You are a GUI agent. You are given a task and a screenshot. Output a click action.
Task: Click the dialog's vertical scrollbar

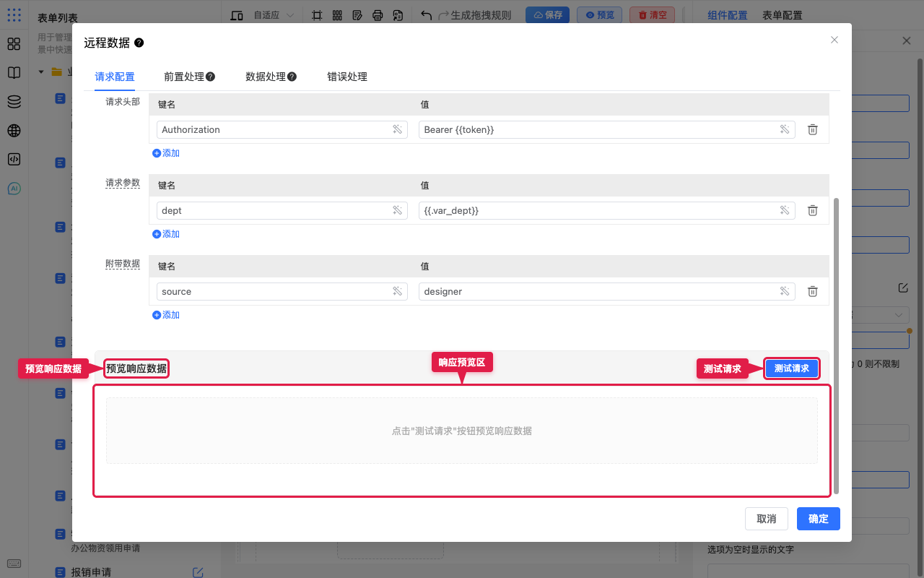837,345
